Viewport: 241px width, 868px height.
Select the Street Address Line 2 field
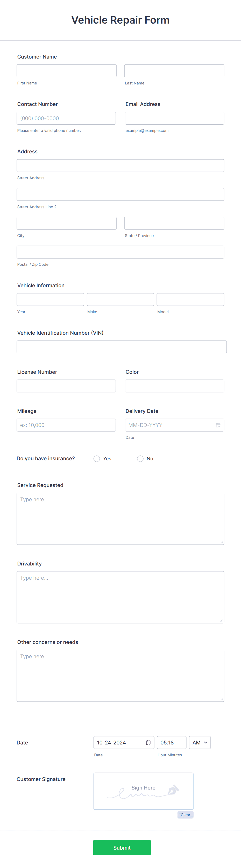click(120, 195)
